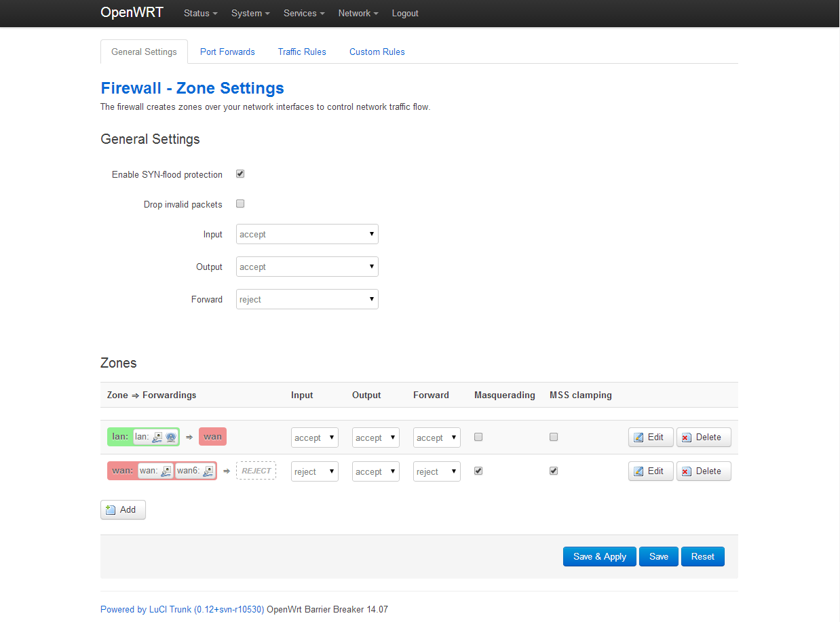Enable Drop invalid packets checkbox
The width and height of the screenshot is (840, 622).
pyautogui.click(x=240, y=203)
